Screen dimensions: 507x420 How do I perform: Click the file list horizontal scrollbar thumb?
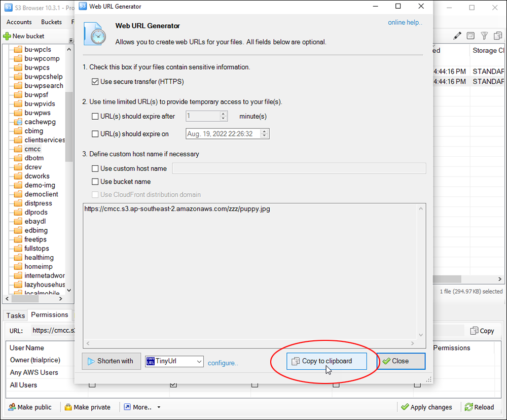pyautogui.click(x=447, y=279)
